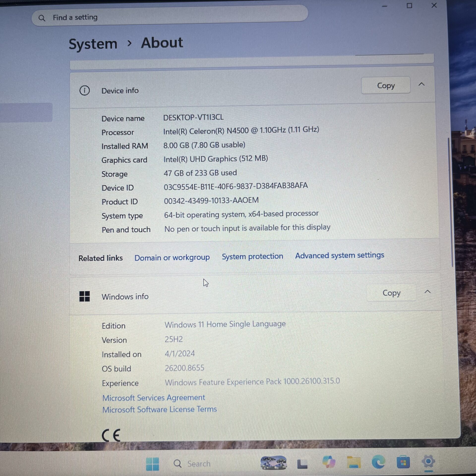This screenshot has height=476, width=476.
Task: Open Advanced system settings link
Action: tap(339, 255)
